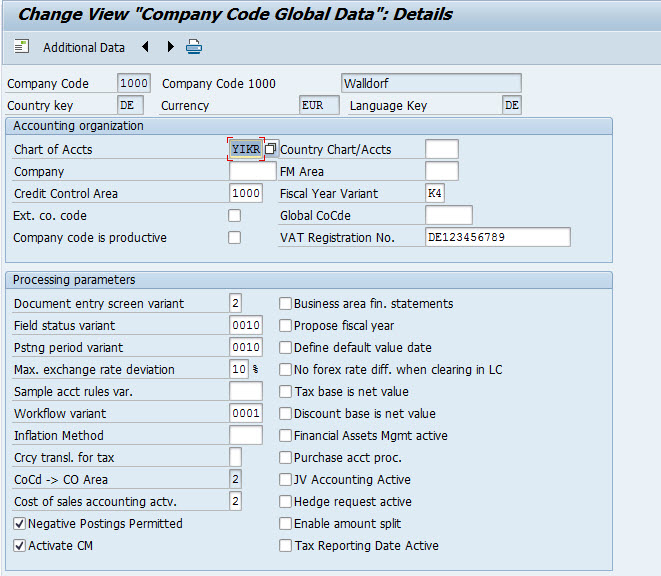The height and width of the screenshot is (576, 661).
Task: Edit VAT Registration No. field
Action: [498, 237]
